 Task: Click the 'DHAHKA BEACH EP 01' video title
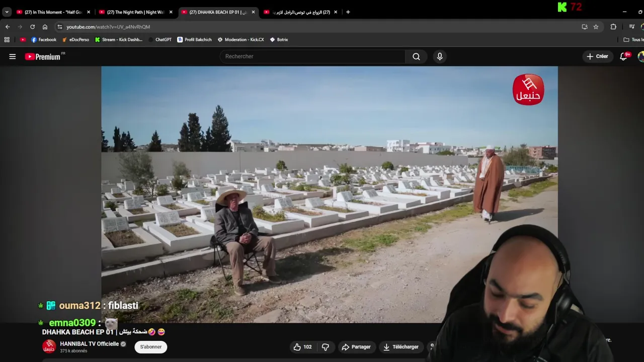click(x=104, y=332)
